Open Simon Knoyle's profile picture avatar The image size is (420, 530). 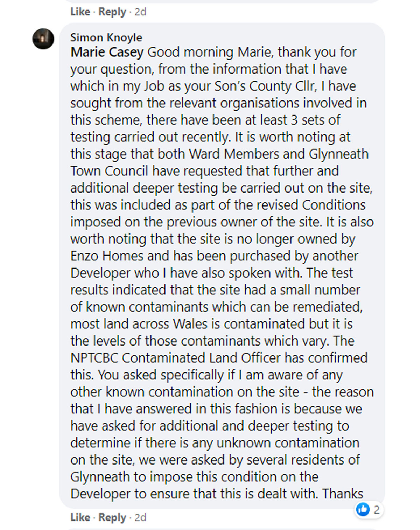coord(43,39)
